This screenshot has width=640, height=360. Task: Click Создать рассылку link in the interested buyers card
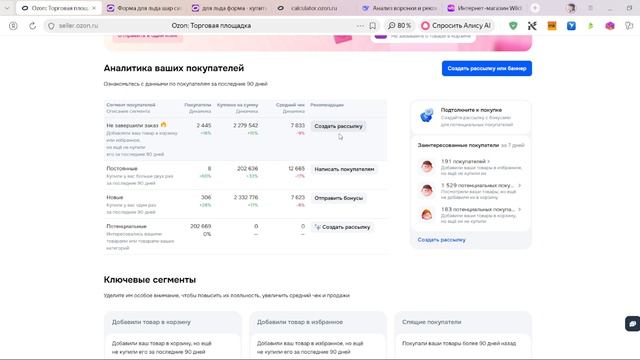[x=441, y=240]
